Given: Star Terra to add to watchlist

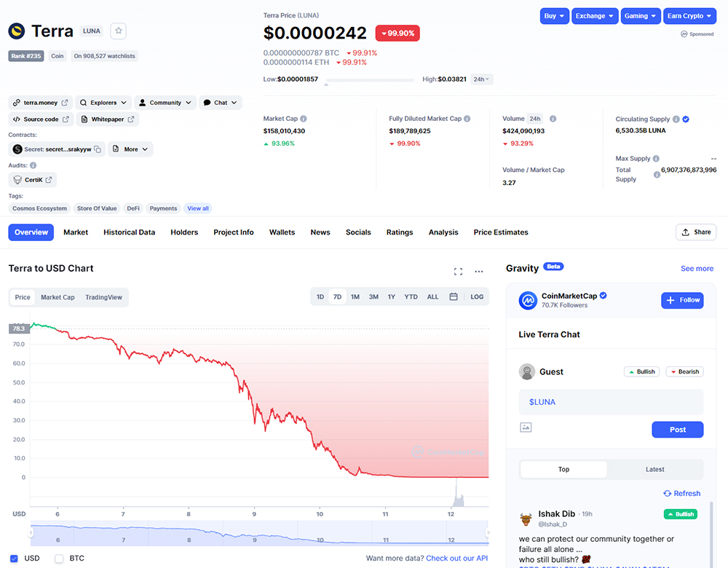Looking at the screenshot, I should tap(119, 31).
